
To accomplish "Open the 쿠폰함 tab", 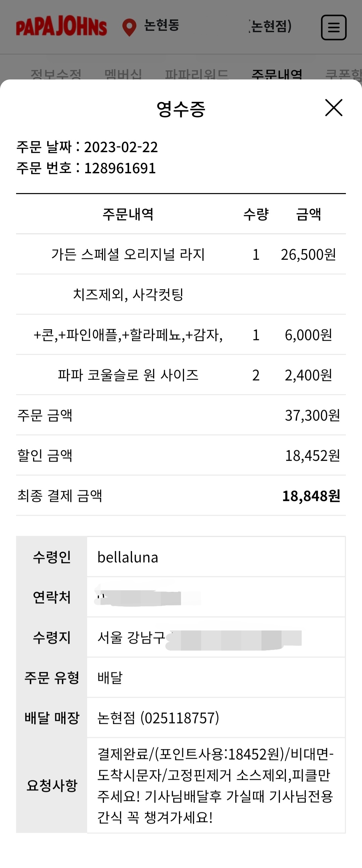I will pos(344,74).
